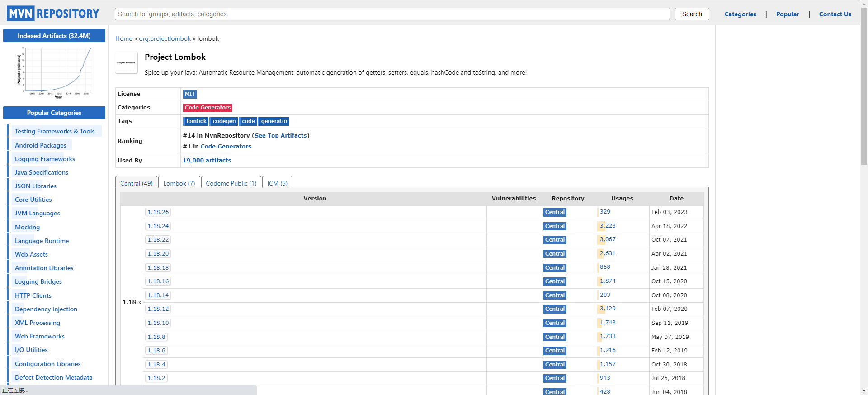
Task: Open 3,223 usages for 1.18.24
Action: pyautogui.click(x=608, y=226)
